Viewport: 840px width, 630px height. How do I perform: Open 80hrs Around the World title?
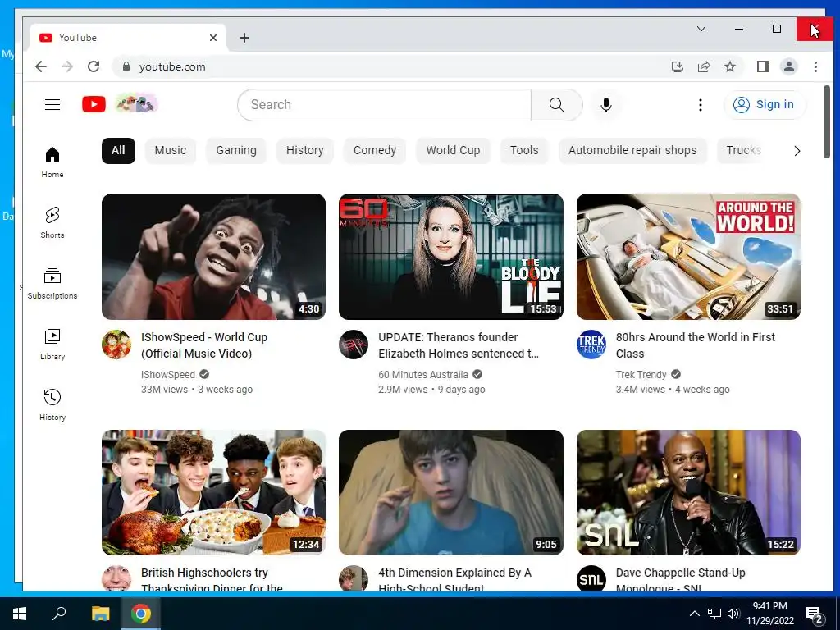(x=696, y=345)
